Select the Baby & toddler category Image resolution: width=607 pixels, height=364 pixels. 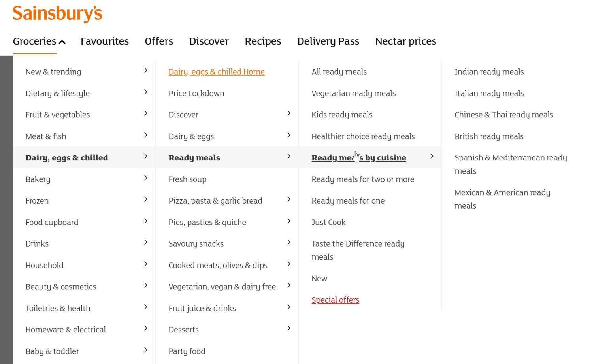[52, 351]
